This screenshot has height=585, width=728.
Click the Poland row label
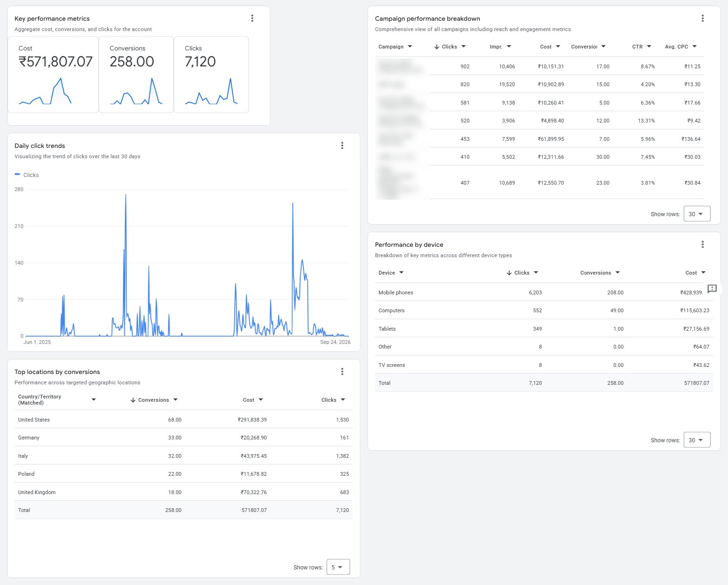point(26,474)
